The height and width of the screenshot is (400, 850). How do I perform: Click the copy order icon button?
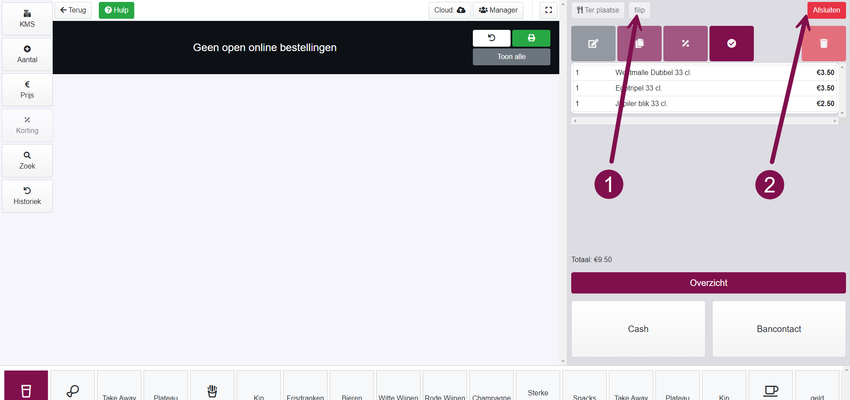639,44
